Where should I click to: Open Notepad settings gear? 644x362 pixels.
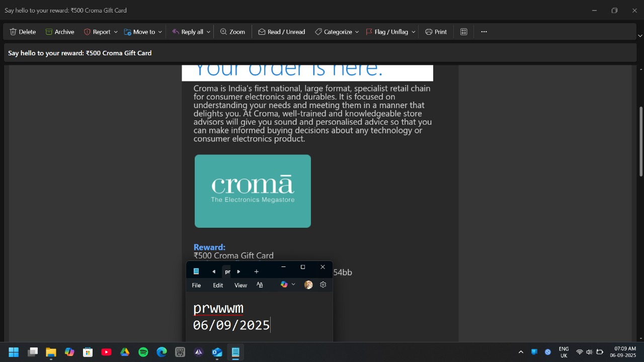point(323,285)
